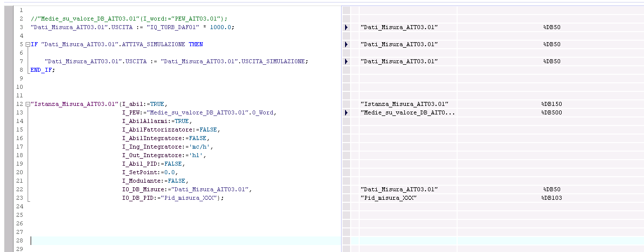Image resolution: width=644 pixels, height=252 pixels.
Task: Click the TRUE value of I_AbilAllarmi
Action: (x=181, y=121)
